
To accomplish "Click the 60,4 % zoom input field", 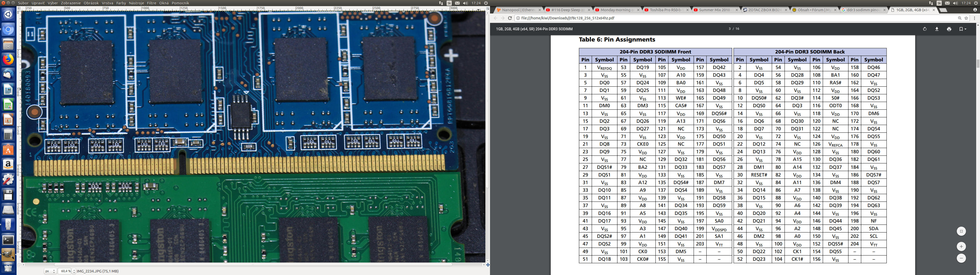I will tap(65, 271).
